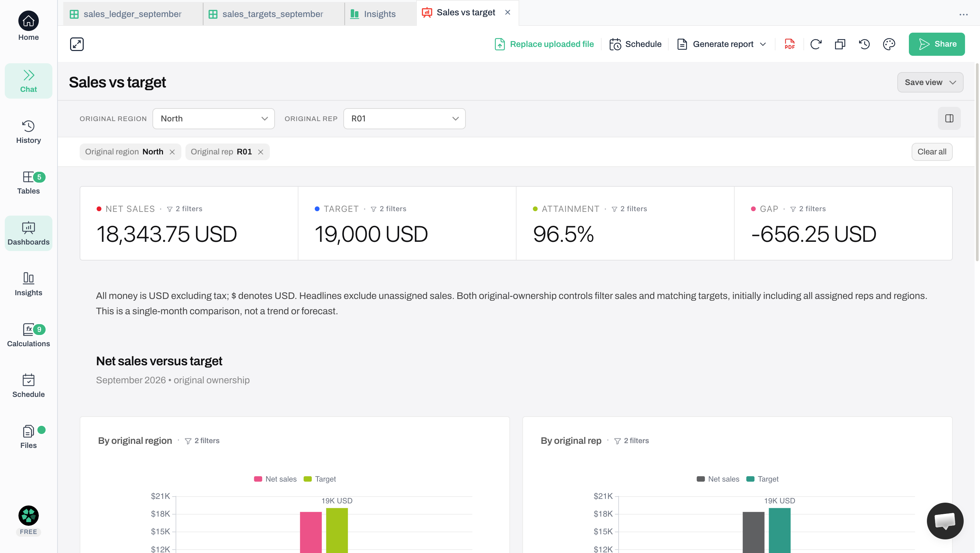This screenshot has height=553, width=980.
Task: Click the page vertical scrollbar
Action: (977, 163)
